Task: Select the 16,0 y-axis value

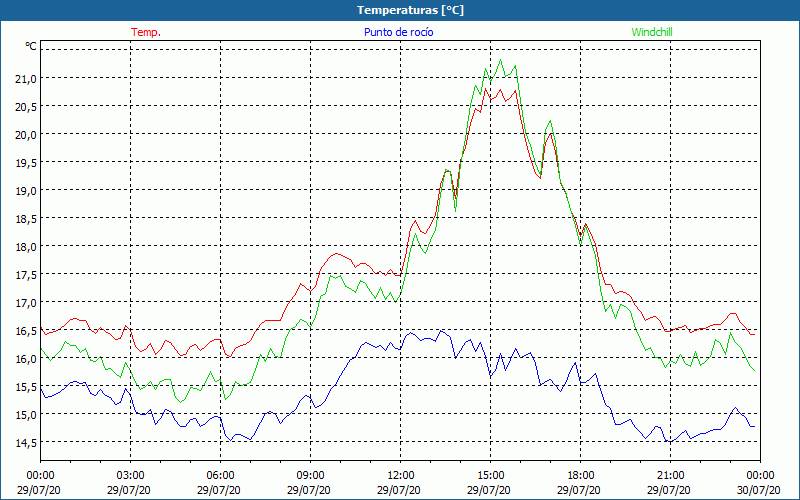Action: tap(27, 359)
